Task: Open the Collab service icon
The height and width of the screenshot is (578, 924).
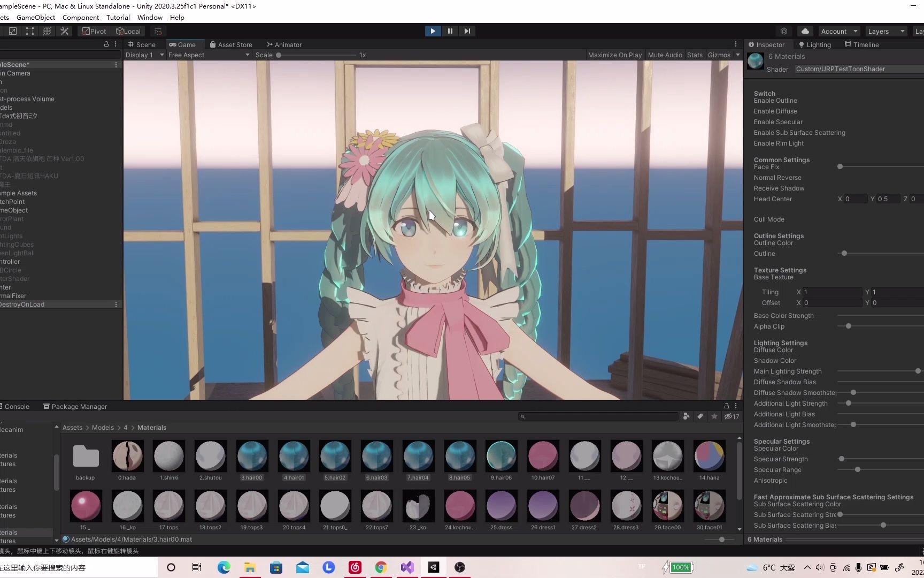Action: coord(784,31)
